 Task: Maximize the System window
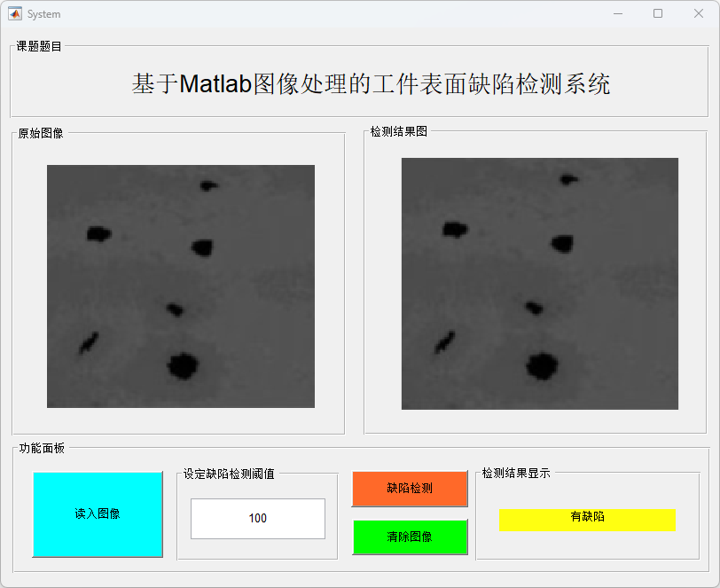[658, 14]
